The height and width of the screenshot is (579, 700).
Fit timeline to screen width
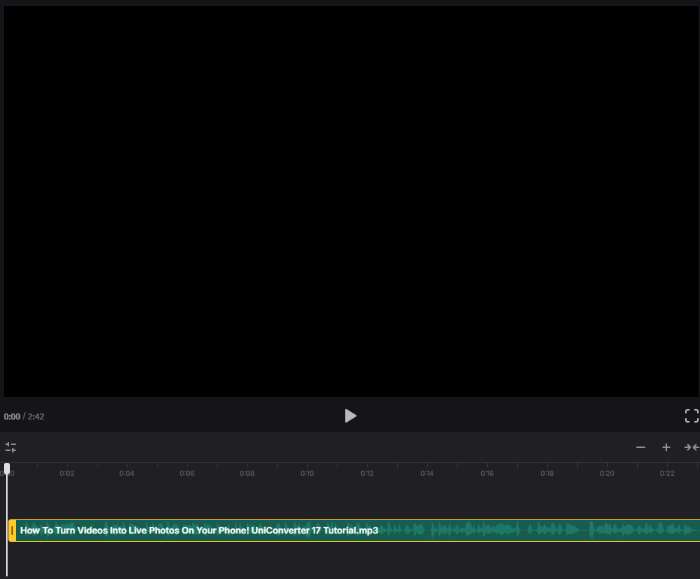pyautogui.click(x=691, y=447)
